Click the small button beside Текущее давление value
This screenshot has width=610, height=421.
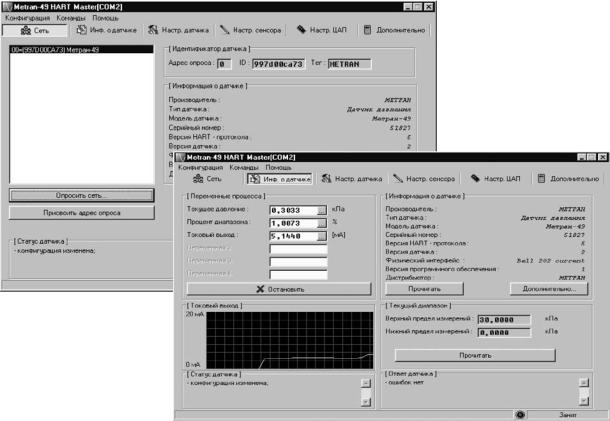(x=322, y=210)
